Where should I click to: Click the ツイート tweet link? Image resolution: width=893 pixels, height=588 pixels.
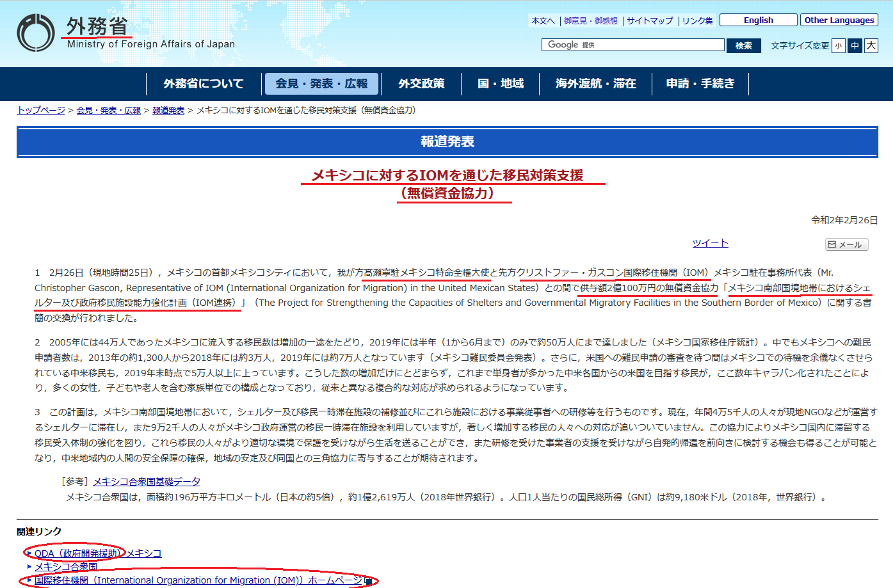pyautogui.click(x=710, y=243)
